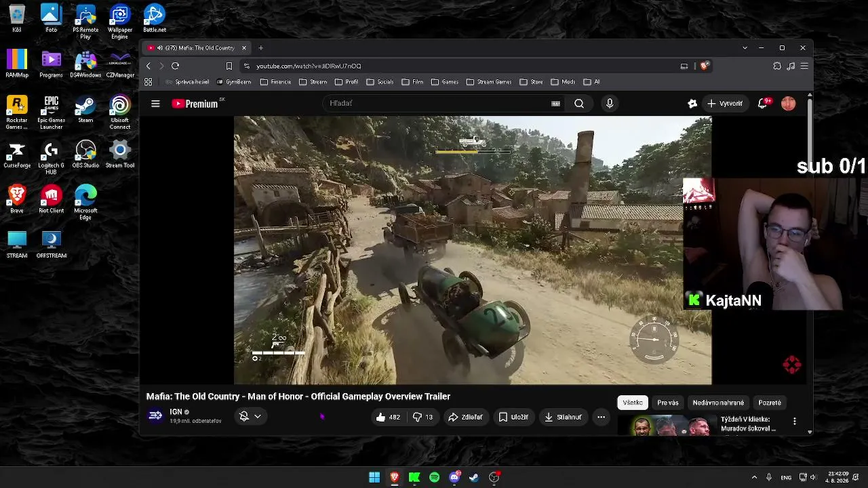Screen dimensions: 868x488
Task: Open the subscription notification bell dropdown
Action: 250,416
